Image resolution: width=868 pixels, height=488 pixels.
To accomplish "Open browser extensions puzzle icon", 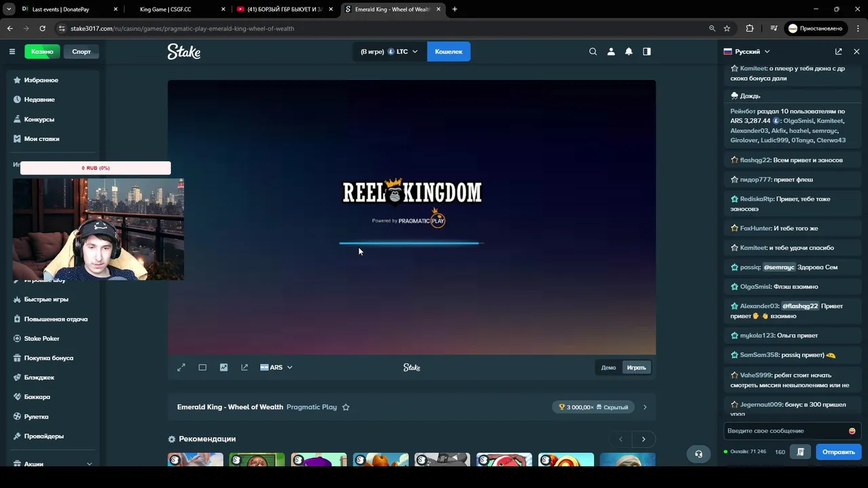I will click(749, 28).
